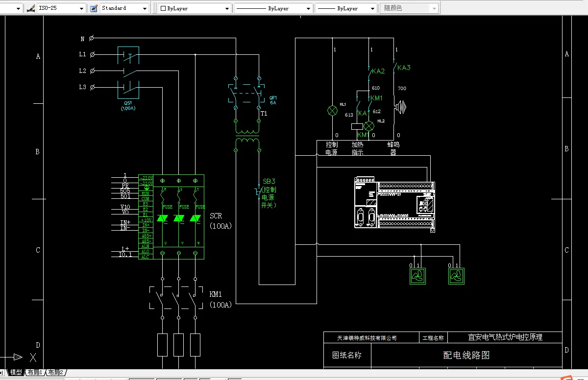
Task: Select the KM1 three-pole contactor symbol
Action: coord(176,297)
